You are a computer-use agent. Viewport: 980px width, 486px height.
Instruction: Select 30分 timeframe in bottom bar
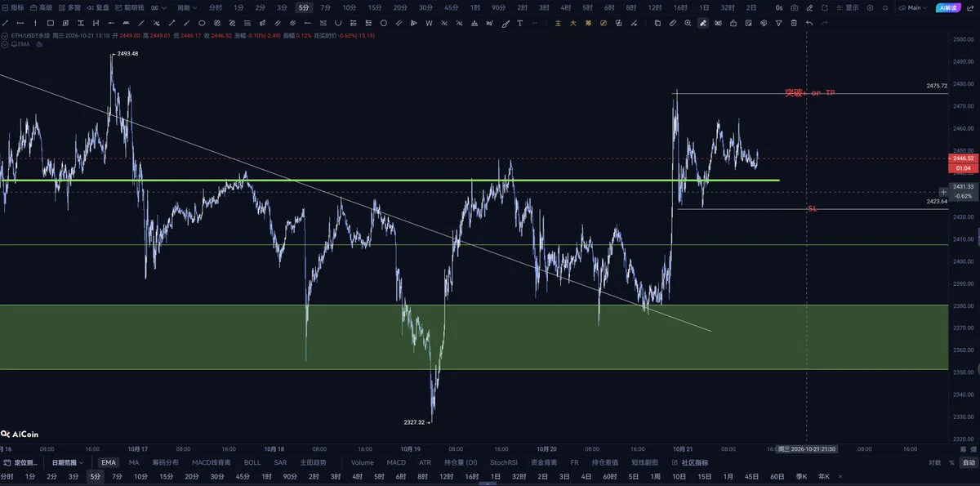point(217,476)
